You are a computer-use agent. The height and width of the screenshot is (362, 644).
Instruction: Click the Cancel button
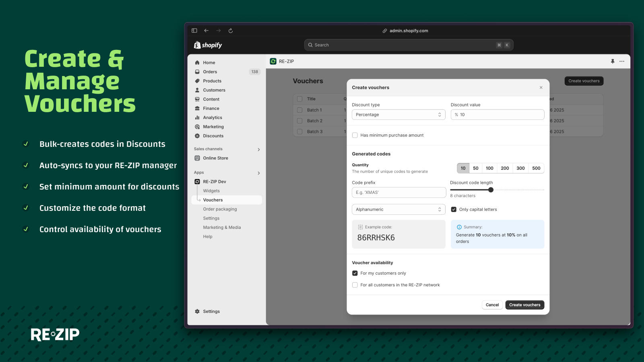(492, 305)
